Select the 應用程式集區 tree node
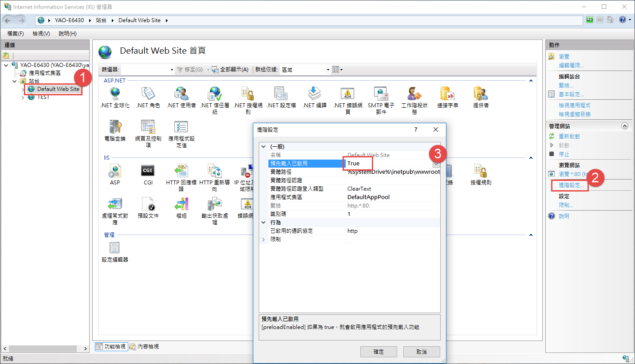635x364 pixels. tap(45, 73)
